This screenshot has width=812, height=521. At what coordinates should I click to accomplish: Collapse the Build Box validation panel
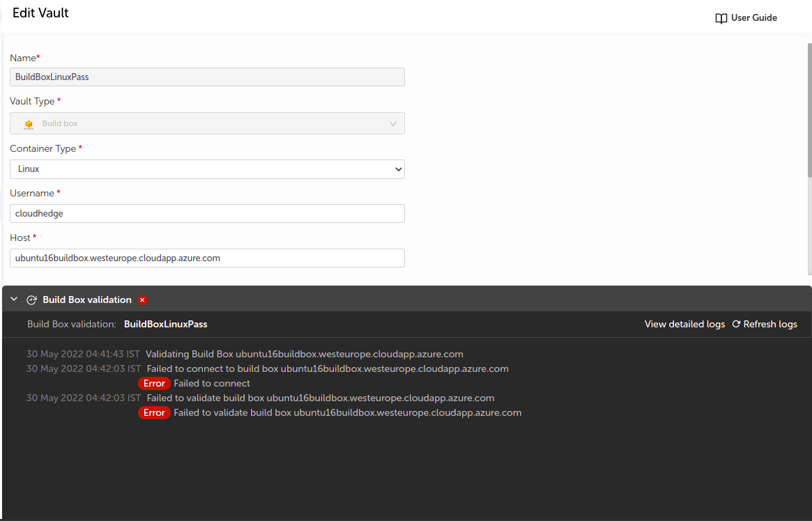tap(14, 300)
